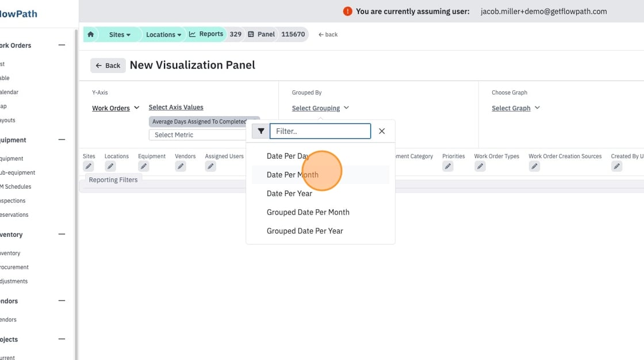
Task: Focus the Filter.. search field
Action: [x=320, y=131]
